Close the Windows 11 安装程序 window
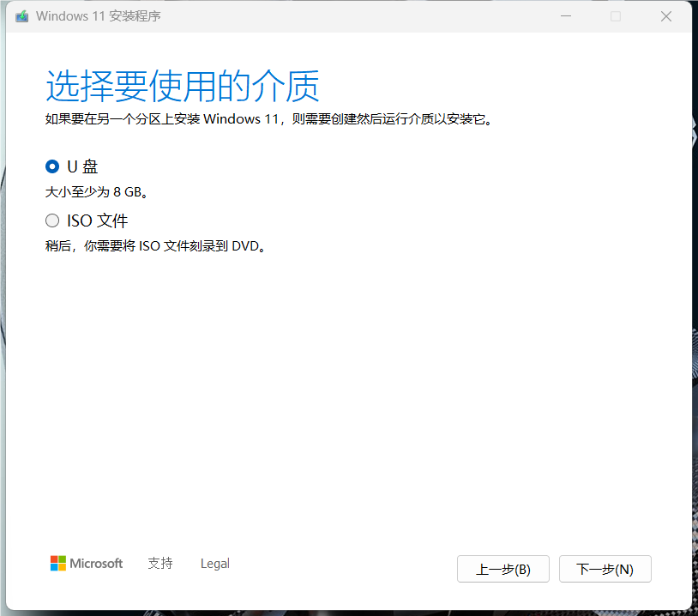The height and width of the screenshot is (616, 698). (665, 16)
